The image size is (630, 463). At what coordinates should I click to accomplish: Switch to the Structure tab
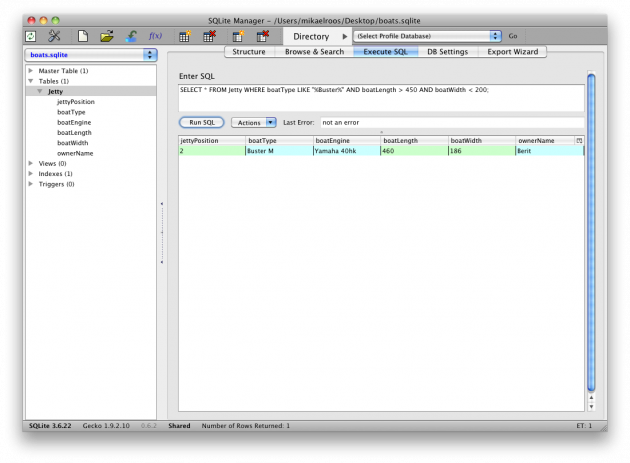pos(249,52)
